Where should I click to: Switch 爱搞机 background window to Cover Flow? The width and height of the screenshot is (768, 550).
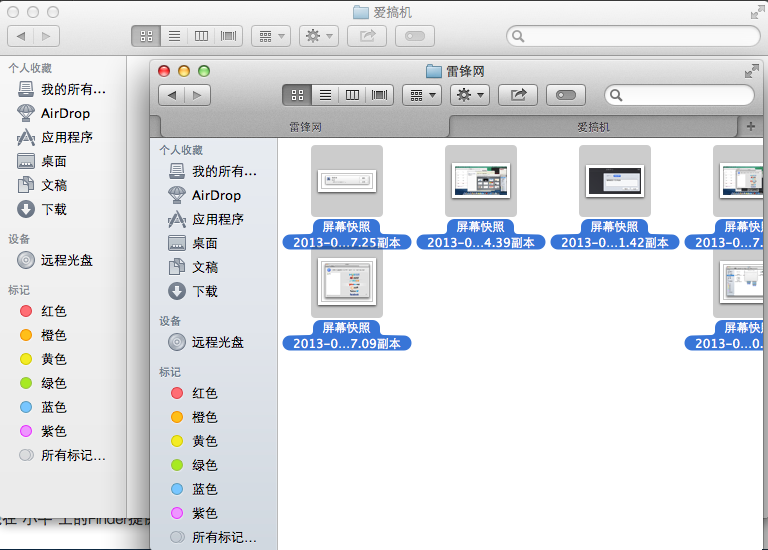(229, 36)
